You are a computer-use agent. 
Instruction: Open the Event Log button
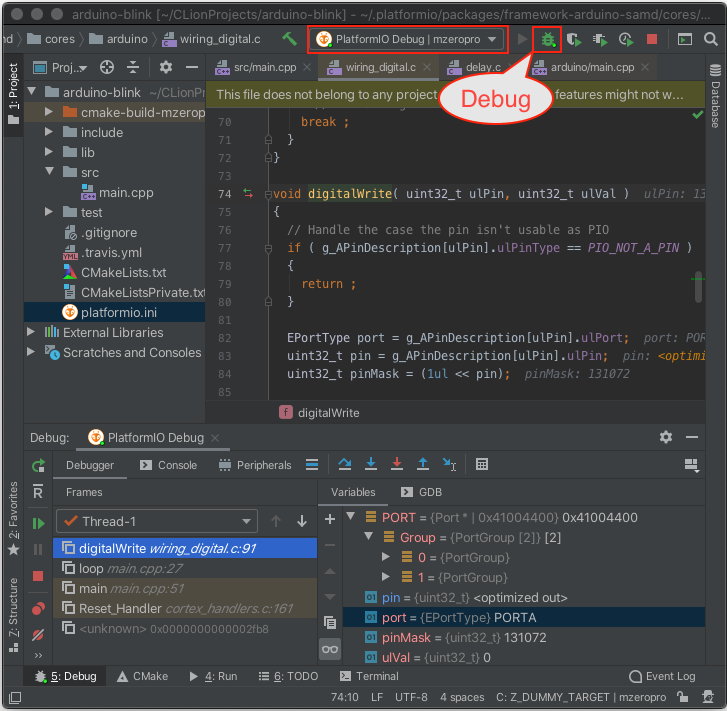tap(662, 677)
